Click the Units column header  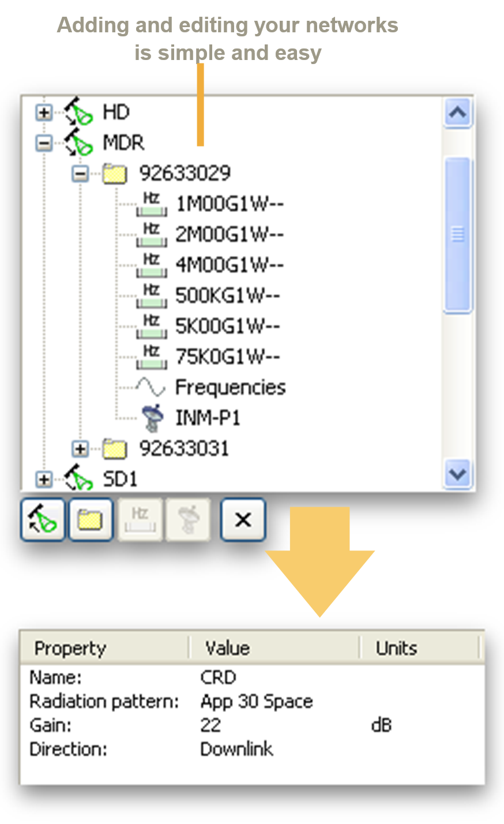tap(420, 648)
